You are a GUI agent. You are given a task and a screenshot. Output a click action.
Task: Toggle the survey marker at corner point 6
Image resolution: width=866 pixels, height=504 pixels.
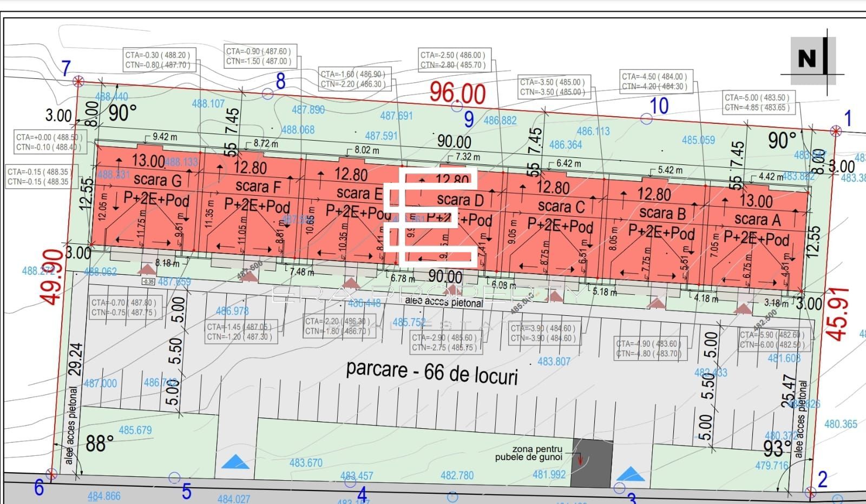(x=53, y=475)
